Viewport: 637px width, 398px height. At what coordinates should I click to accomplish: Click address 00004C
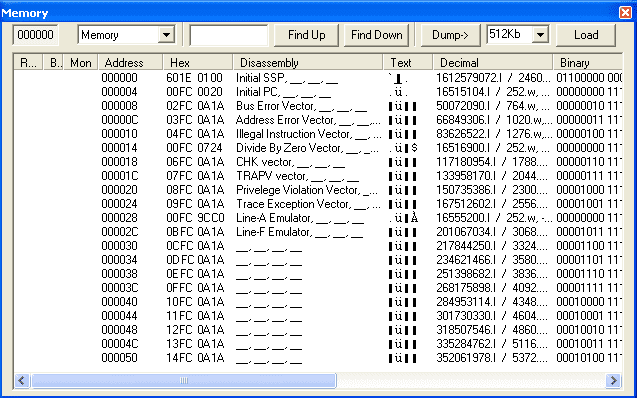tap(119, 344)
